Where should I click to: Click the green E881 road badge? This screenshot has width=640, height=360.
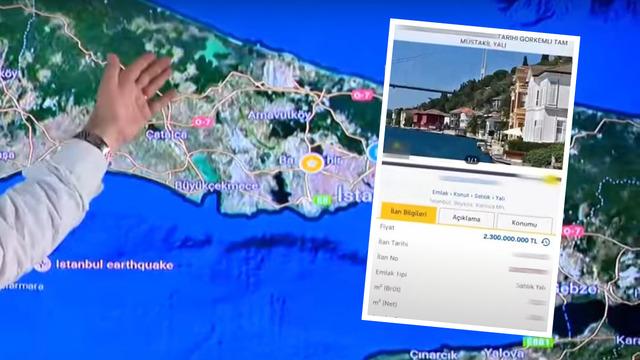[x=538, y=342]
